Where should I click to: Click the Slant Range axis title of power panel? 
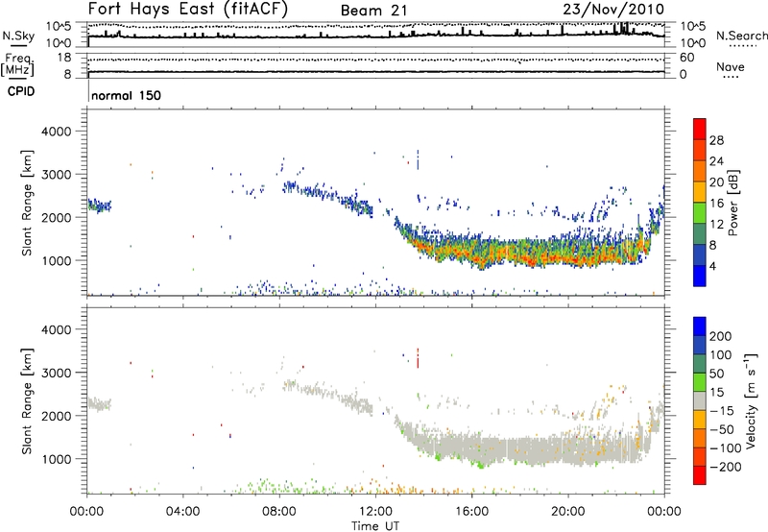pos(27,203)
